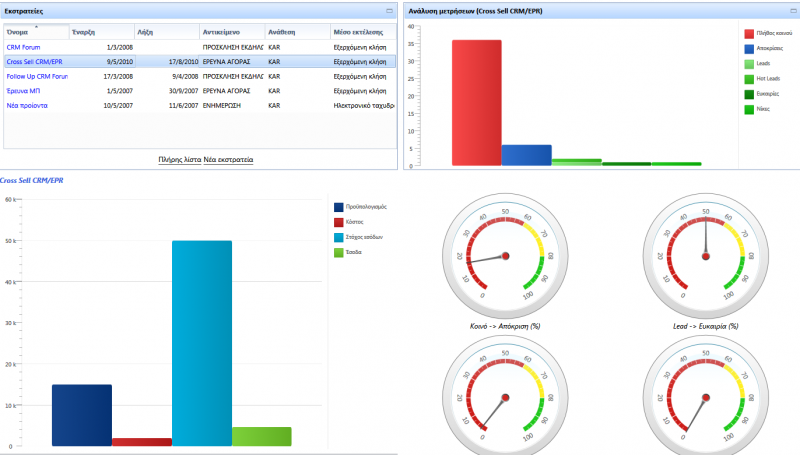This screenshot has height=455, width=800.
Task: Sort campaigns by the Όνομα column header
Action: coord(36,32)
